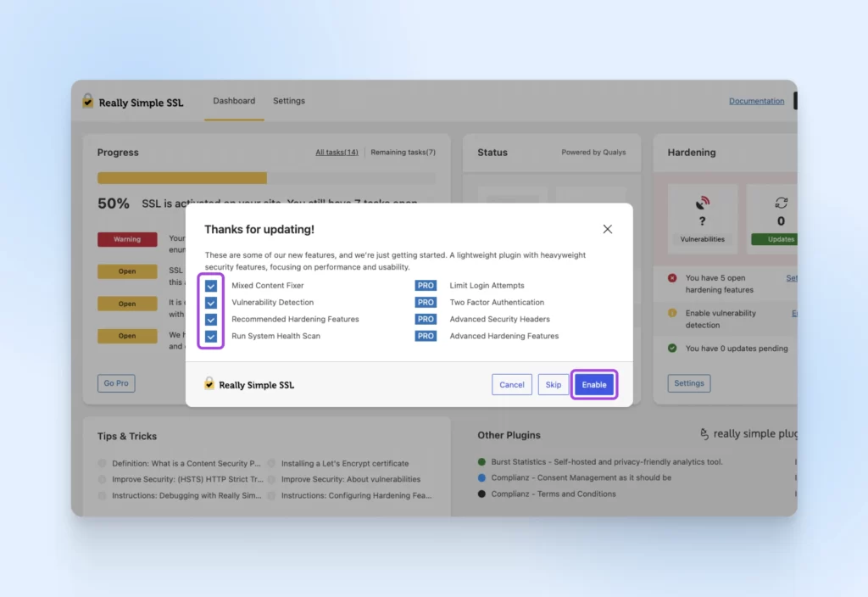Click the Cancel button in dialog
Image resolution: width=868 pixels, height=597 pixels.
tap(511, 385)
